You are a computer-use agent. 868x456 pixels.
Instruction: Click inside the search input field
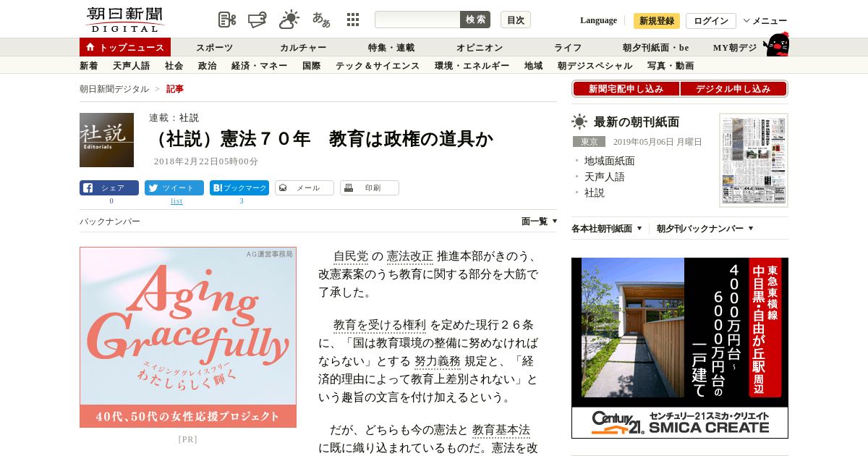(417, 20)
